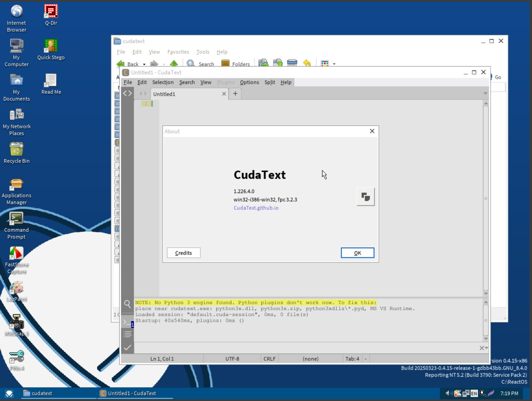Click the My Network Places desktop icon
The image size is (532, 401).
pos(17,122)
